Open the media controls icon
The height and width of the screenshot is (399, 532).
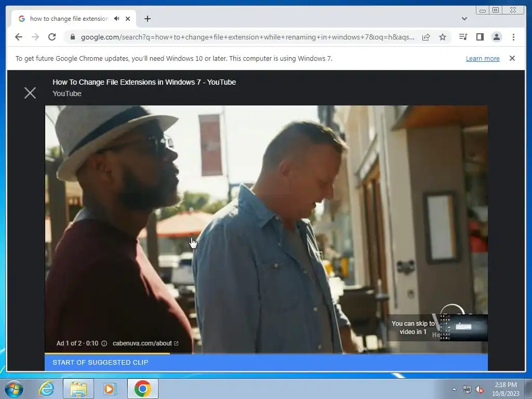(463, 37)
